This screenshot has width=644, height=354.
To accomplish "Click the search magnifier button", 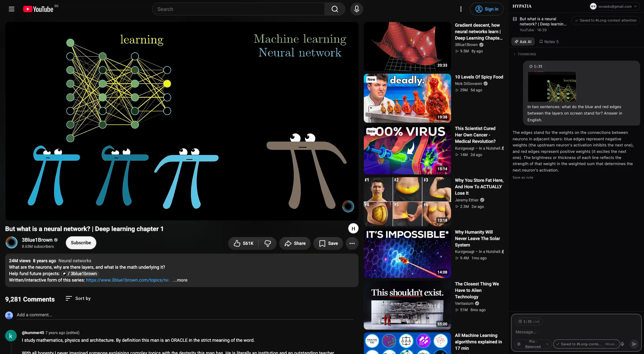I will click(x=335, y=9).
